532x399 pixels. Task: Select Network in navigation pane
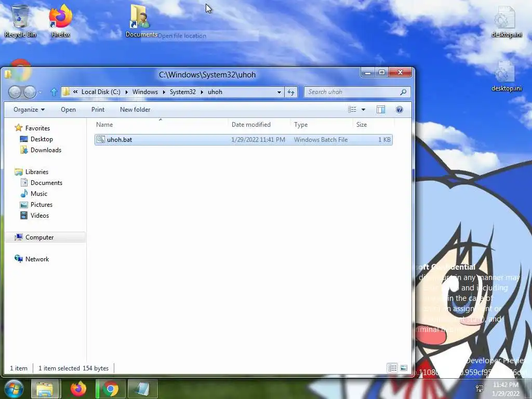[32, 259]
